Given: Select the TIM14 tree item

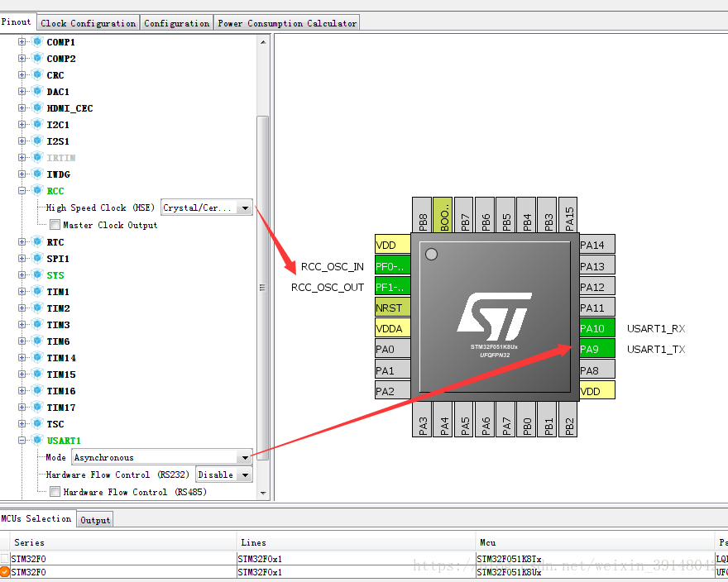Looking at the screenshot, I should coord(61,358).
